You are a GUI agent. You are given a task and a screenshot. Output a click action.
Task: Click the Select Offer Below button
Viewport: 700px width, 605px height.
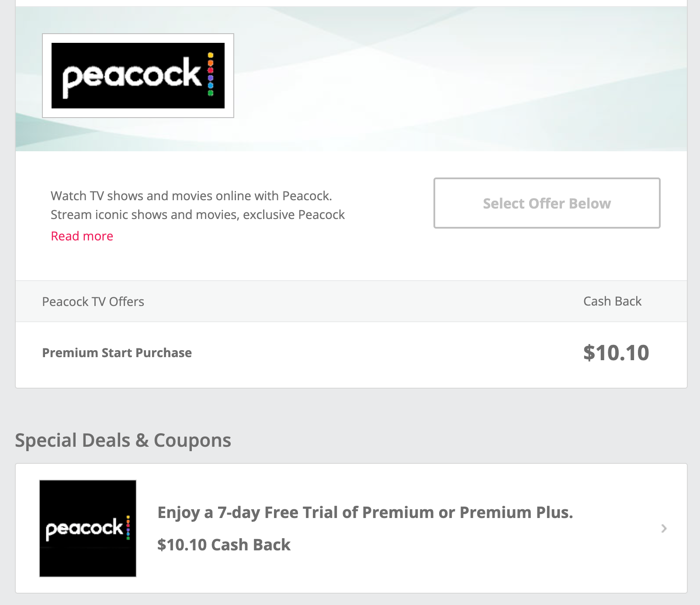547,203
